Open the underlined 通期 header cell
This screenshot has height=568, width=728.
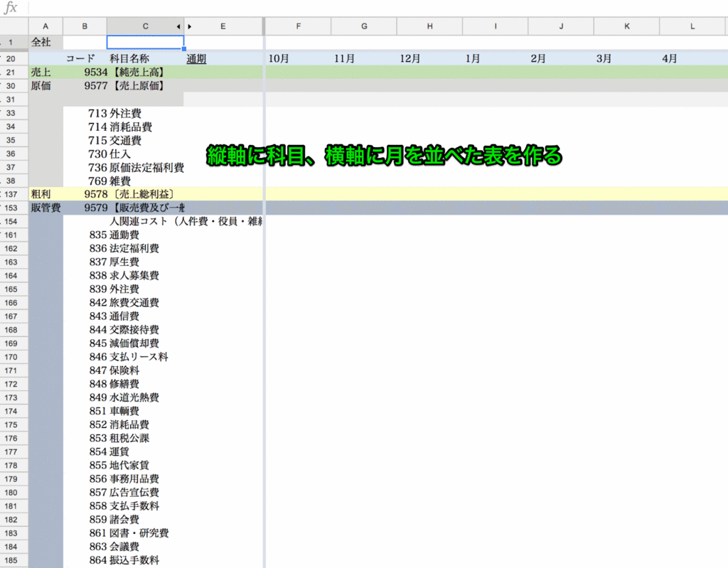click(196, 58)
